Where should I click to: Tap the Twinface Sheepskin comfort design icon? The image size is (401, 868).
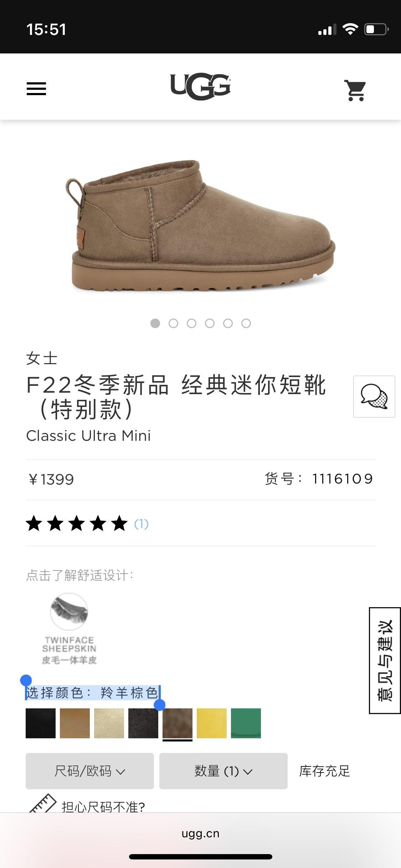(x=69, y=629)
